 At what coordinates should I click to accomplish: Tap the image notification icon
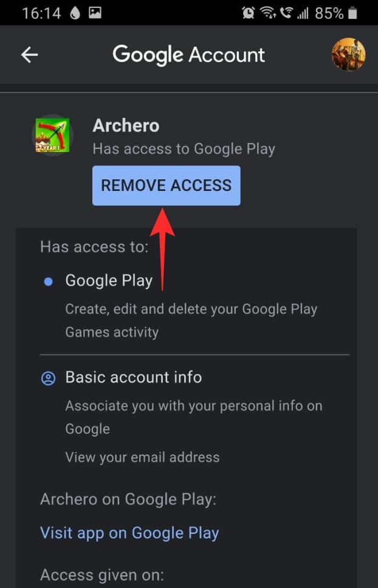(x=95, y=13)
